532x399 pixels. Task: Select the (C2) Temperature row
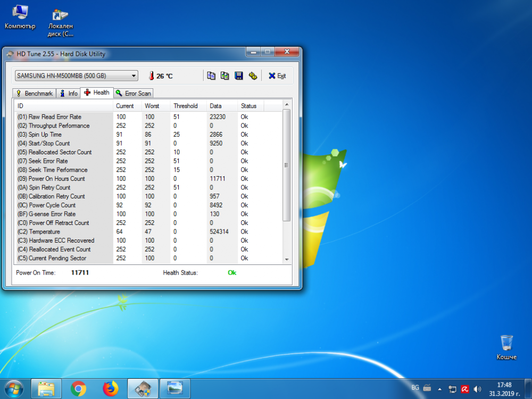pos(148,231)
